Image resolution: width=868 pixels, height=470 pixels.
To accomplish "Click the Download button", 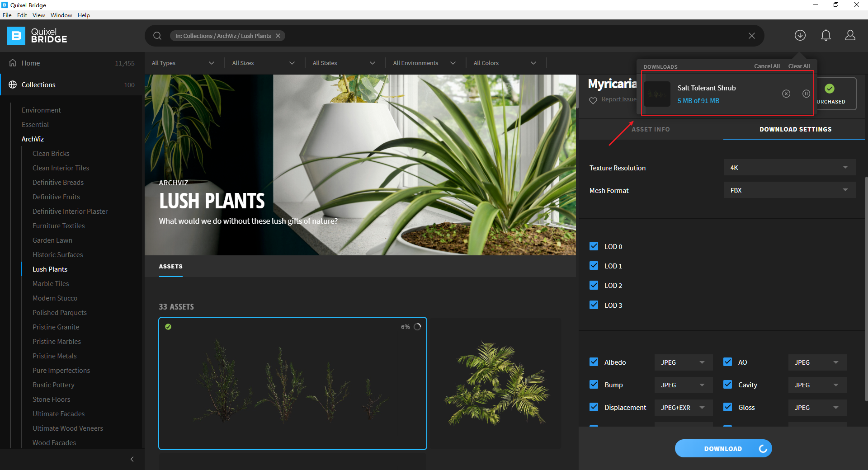I will tap(723, 448).
